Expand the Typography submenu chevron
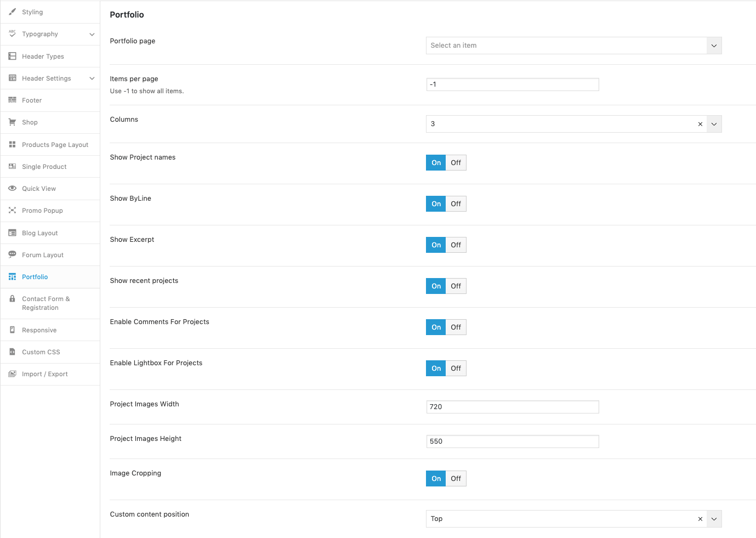Image resolution: width=756 pixels, height=538 pixels. coord(92,34)
